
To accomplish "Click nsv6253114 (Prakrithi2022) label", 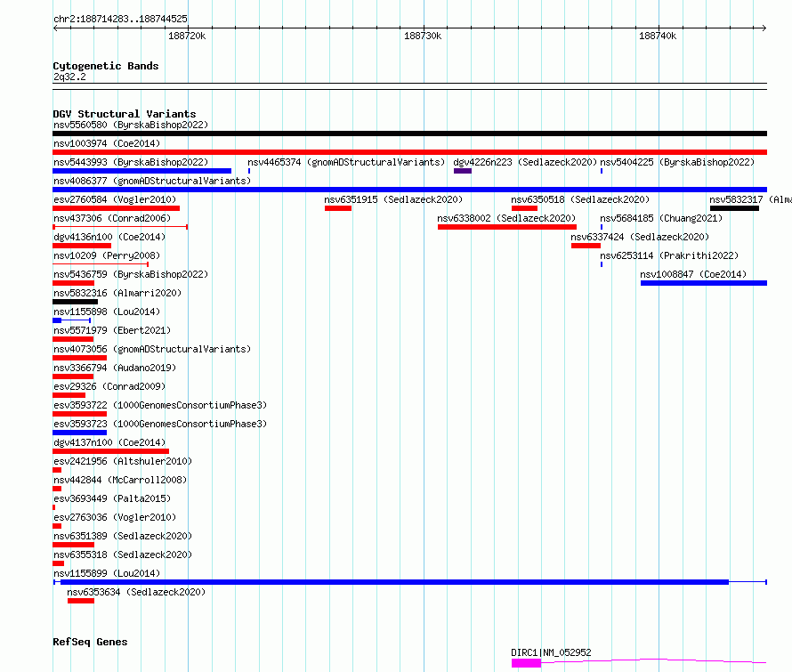I will click(x=669, y=255).
